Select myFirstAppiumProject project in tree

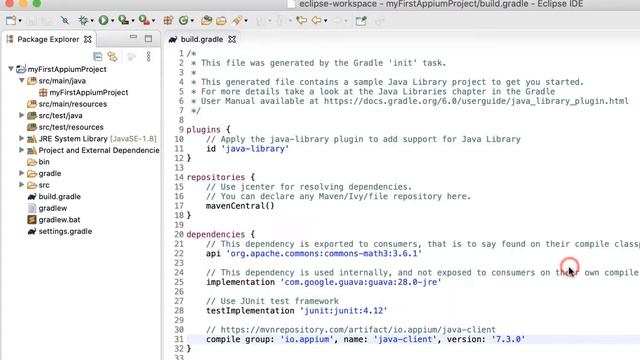tap(67, 69)
